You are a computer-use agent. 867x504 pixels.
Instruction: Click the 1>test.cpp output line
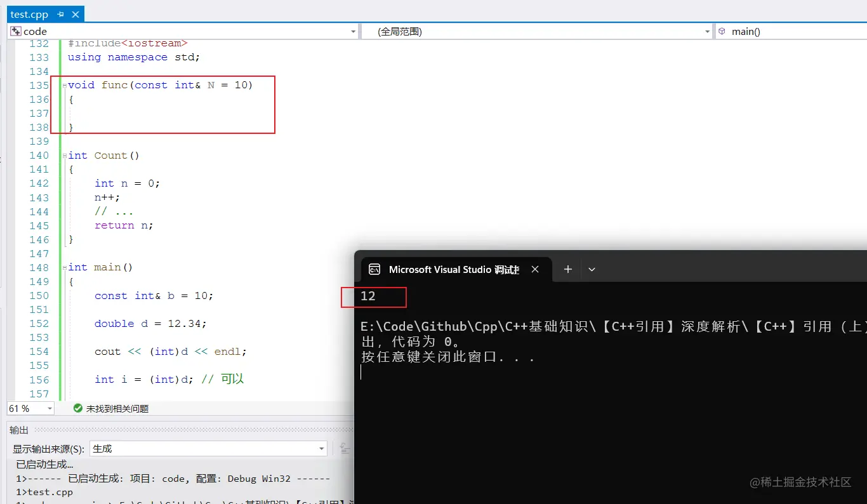click(44, 492)
